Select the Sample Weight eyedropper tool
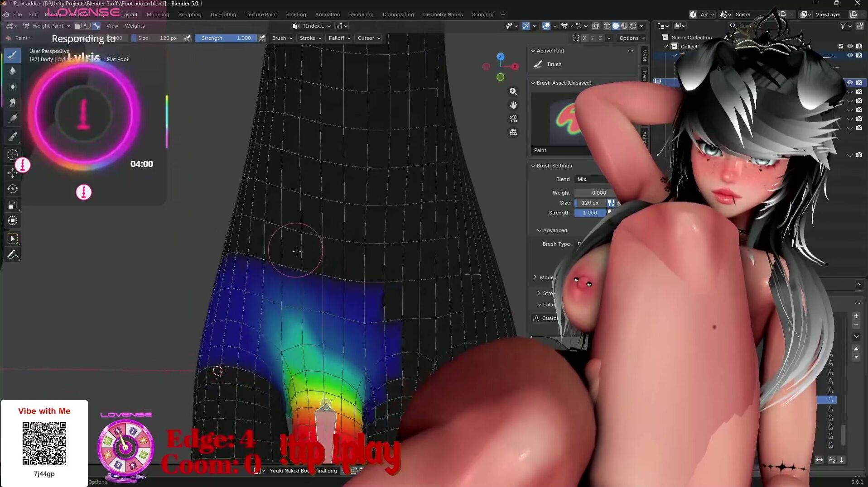This screenshot has height=487, width=868. point(13,137)
